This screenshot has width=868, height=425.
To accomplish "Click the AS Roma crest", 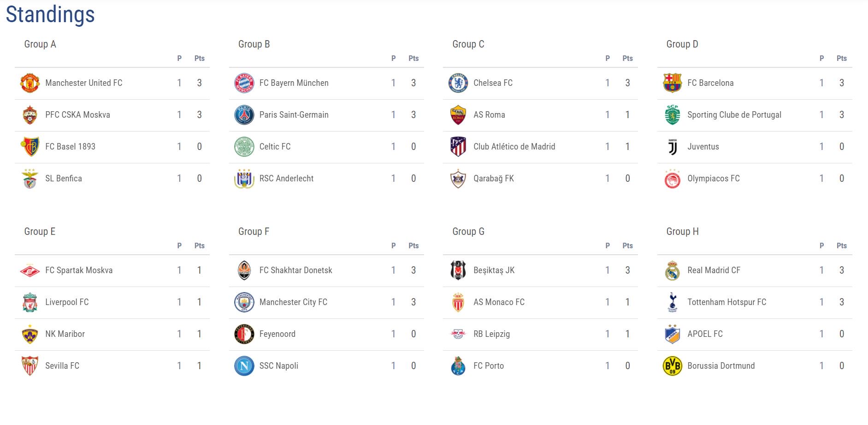I will click(x=458, y=115).
